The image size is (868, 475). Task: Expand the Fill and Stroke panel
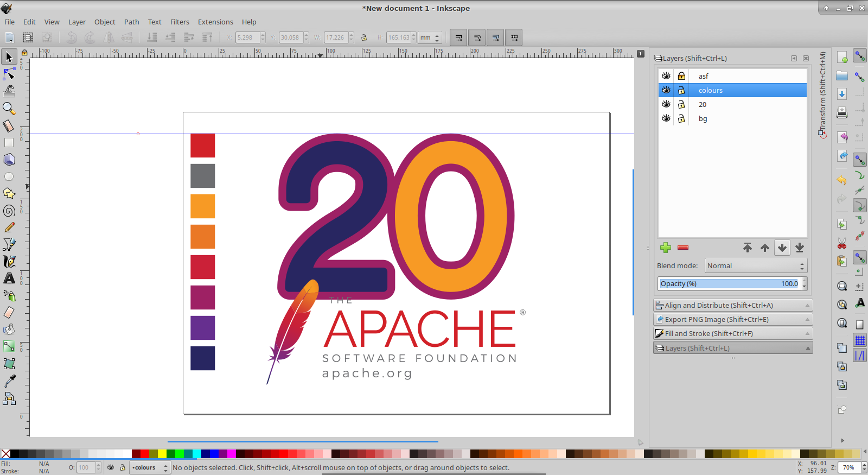(732, 333)
